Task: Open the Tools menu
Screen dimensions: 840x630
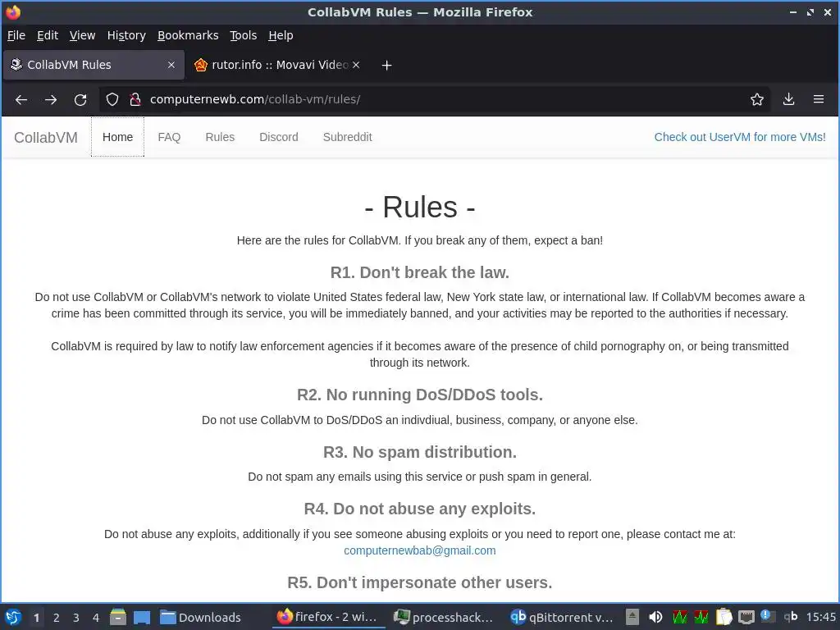Action: tap(243, 35)
